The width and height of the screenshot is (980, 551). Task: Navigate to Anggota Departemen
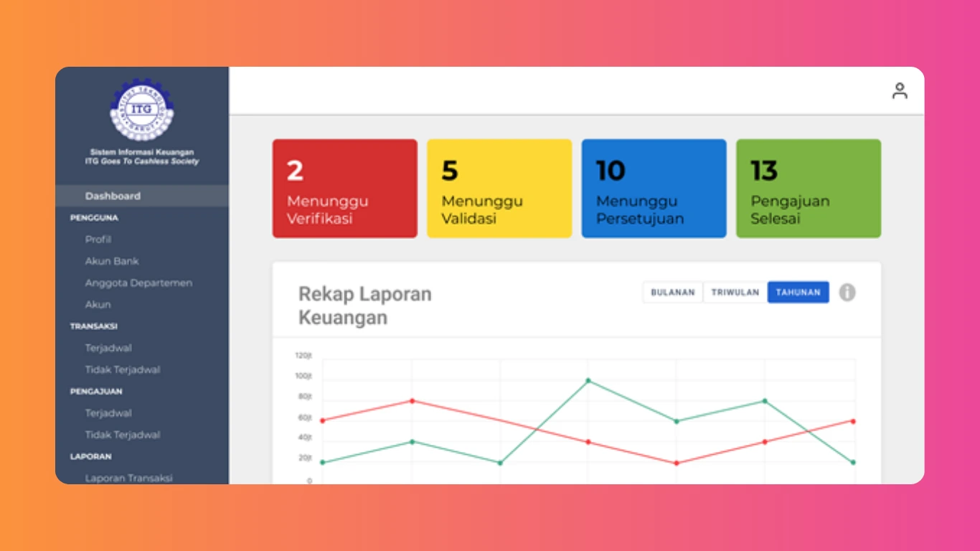pyautogui.click(x=138, y=283)
